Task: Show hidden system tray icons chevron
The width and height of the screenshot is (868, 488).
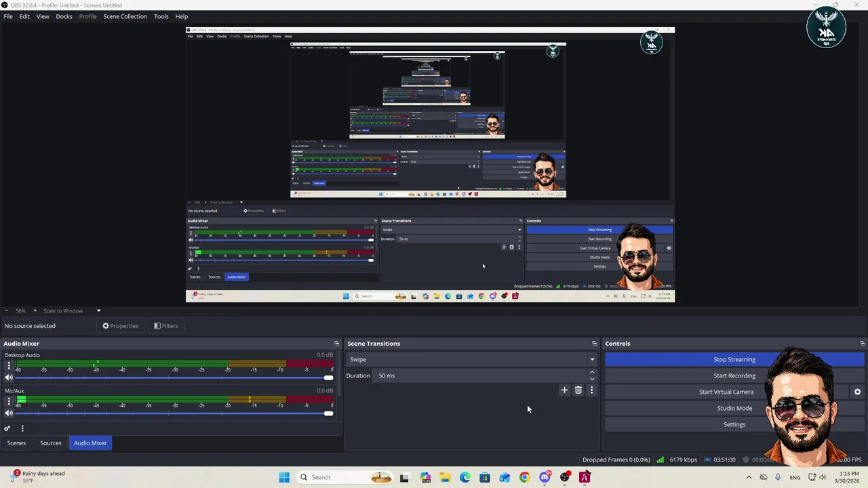Action: pos(749,477)
